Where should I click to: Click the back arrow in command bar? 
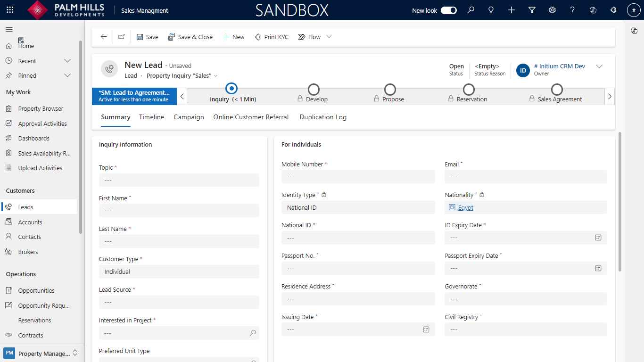coord(104,37)
